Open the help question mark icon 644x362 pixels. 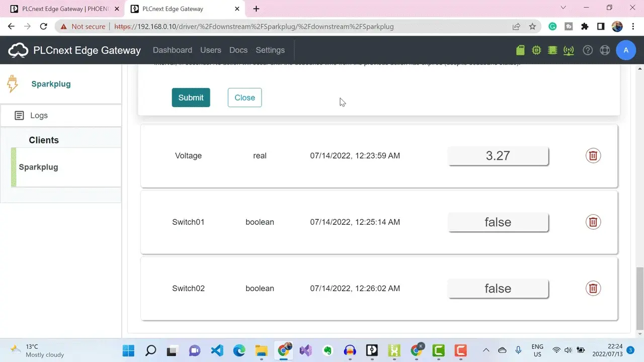click(x=588, y=50)
